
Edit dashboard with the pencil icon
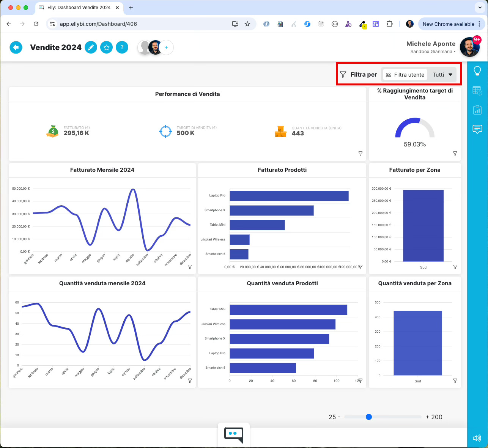[x=91, y=47]
